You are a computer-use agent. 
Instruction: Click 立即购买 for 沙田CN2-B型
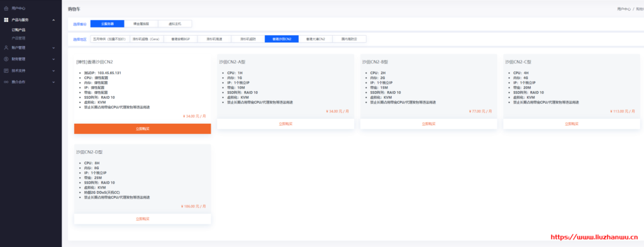pos(428,124)
